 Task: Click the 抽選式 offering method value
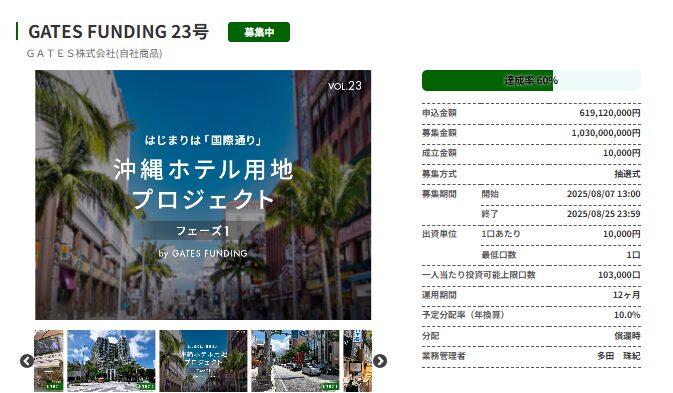point(628,174)
